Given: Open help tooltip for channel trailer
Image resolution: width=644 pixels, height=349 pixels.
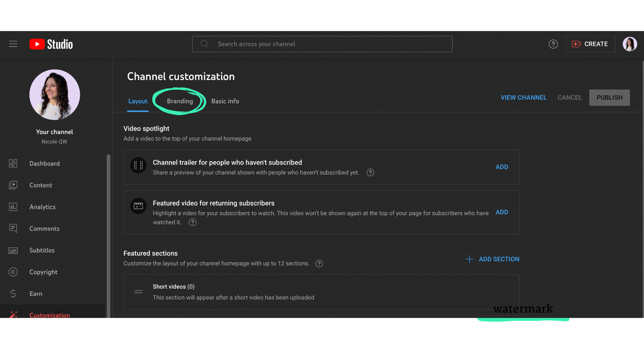Looking at the screenshot, I should point(370,172).
